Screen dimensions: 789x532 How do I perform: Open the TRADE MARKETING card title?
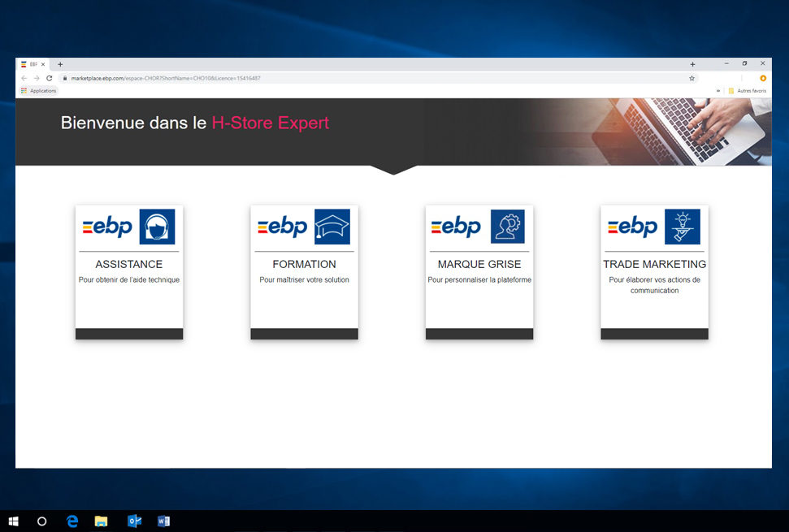point(655,264)
